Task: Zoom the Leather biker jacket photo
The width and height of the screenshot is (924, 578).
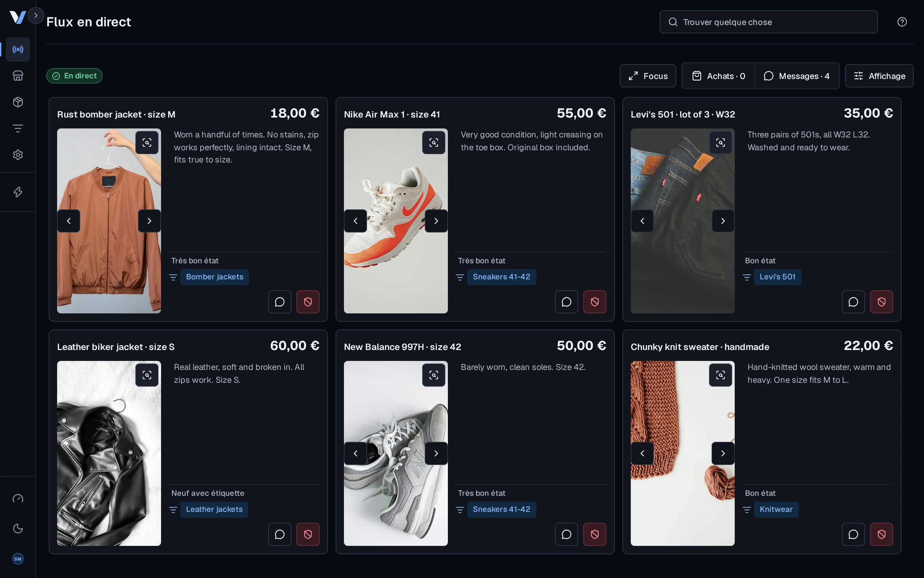Action: point(147,375)
